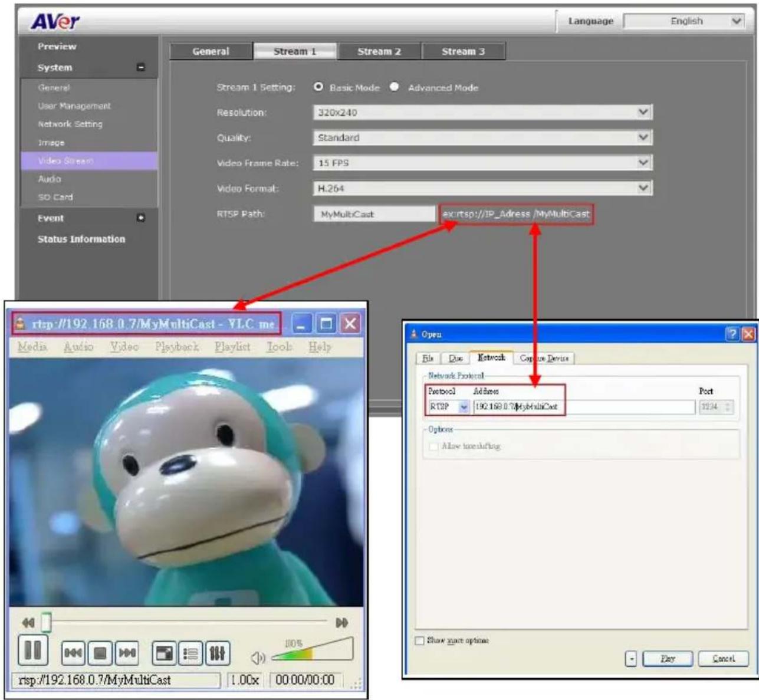The width and height of the screenshot is (759, 700).
Task: Select Disc tab in Open dialog
Action: click(x=455, y=359)
